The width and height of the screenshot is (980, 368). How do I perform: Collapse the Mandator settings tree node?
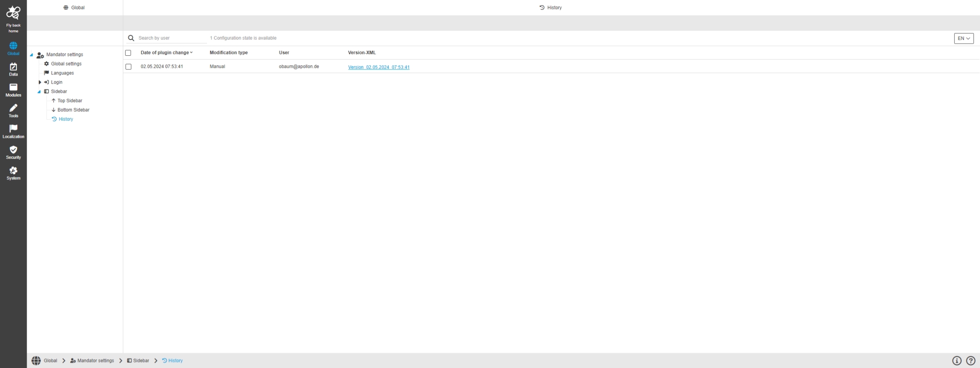click(x=31, y=55)
